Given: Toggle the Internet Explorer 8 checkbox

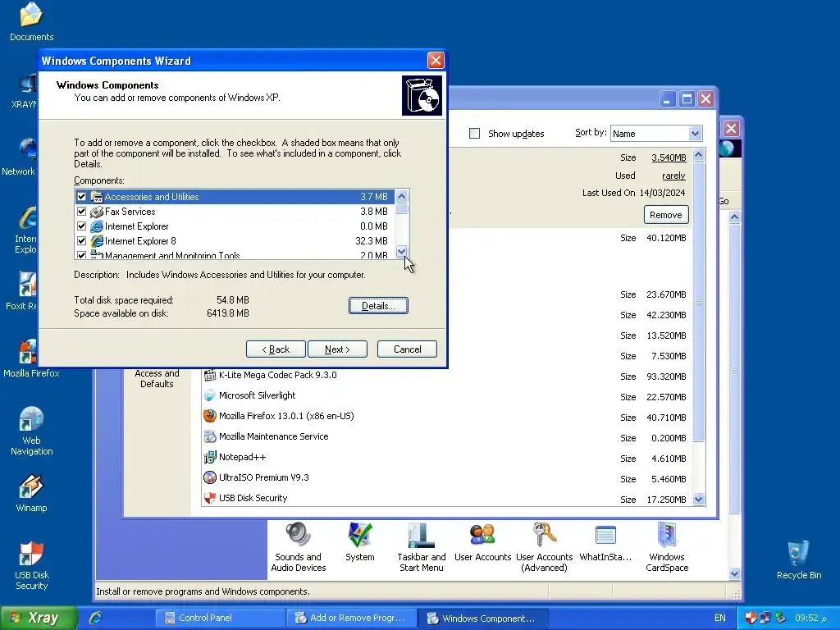Looking at the screenshot, I should point(81,241).
